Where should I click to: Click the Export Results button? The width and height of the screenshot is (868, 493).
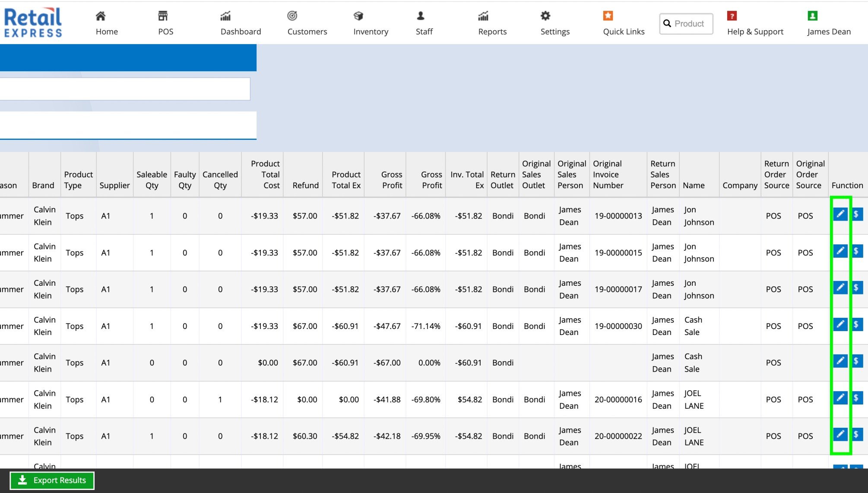click(52, 480)
